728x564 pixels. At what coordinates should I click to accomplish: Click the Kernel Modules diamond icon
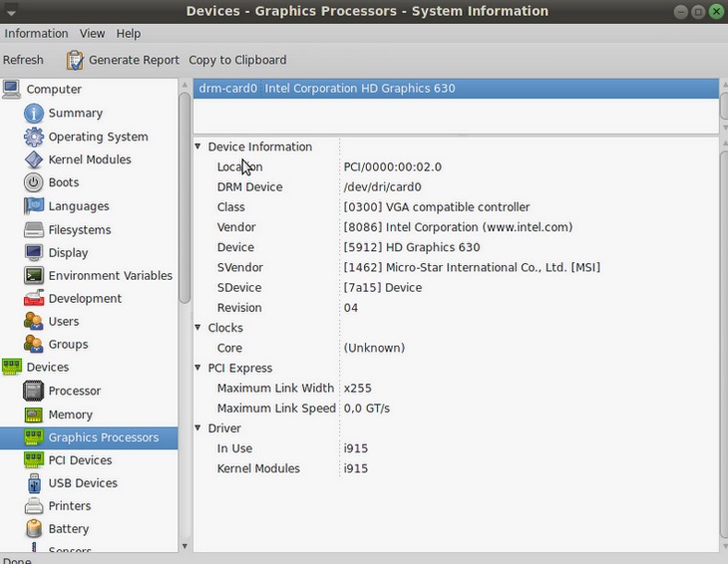[34, 160]
